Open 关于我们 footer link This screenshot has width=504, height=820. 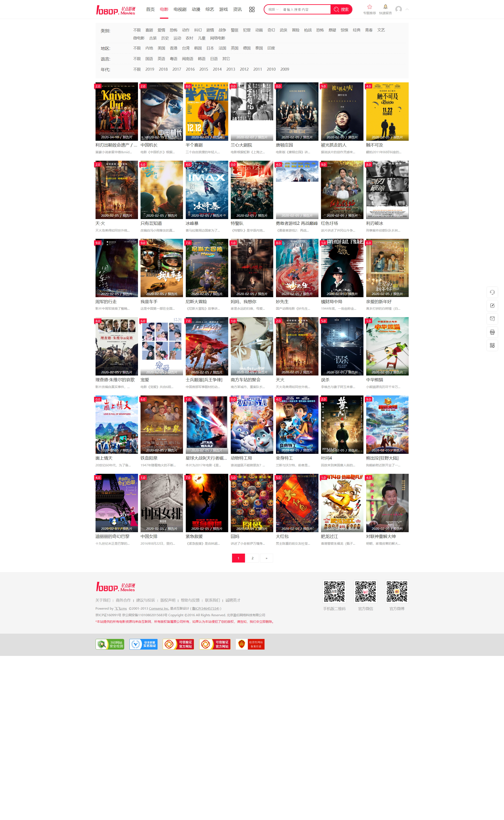[x=103, y=601]
